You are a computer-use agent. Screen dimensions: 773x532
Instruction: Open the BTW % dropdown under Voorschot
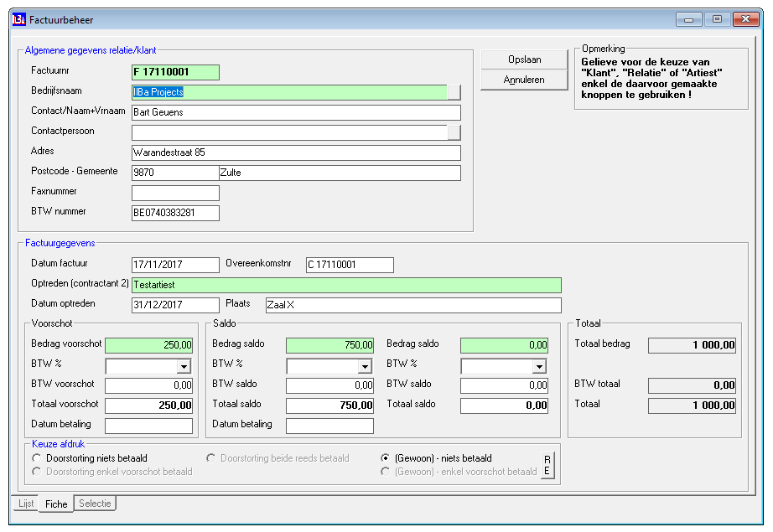pyautogui.click(x=184, y=366)
